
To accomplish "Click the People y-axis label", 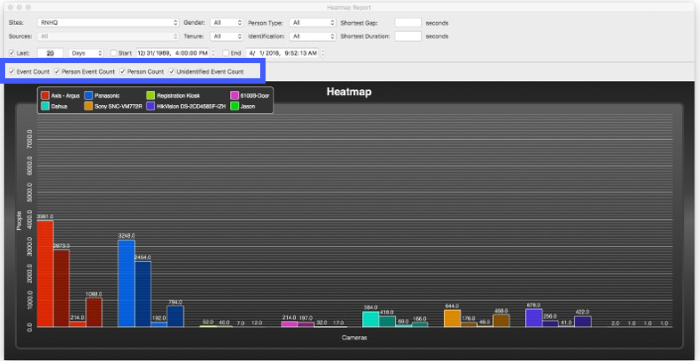I will (x=19, y=220).
